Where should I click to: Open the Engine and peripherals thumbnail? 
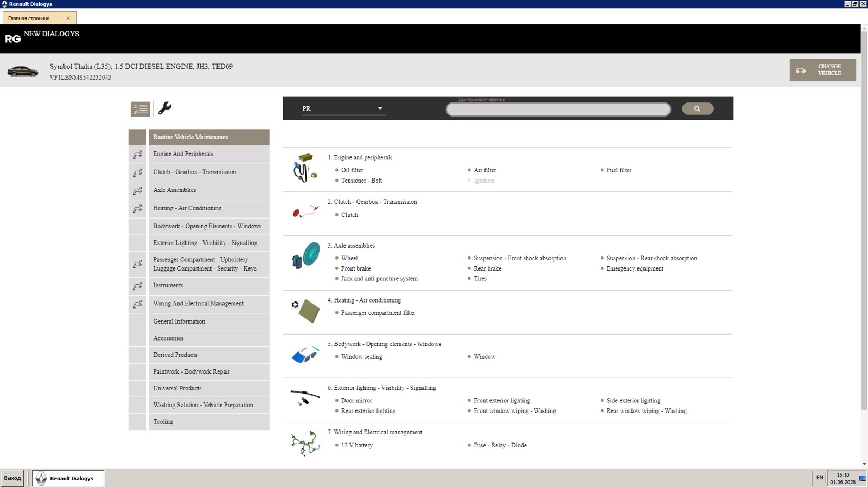305,168
